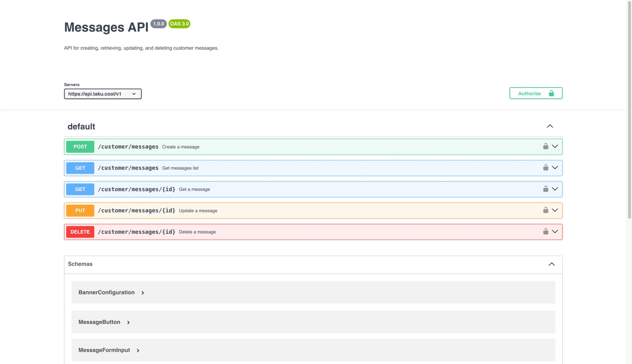632x364 pixels.
Task: Click the 1.0.0 version badge
Action: pyautogui.click(x=159, y=24)
